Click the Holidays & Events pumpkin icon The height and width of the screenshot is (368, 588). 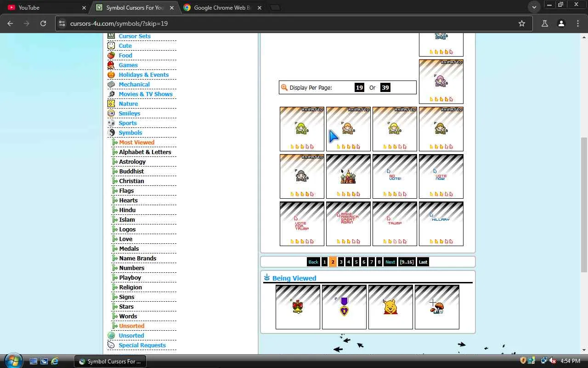[111, 75]
